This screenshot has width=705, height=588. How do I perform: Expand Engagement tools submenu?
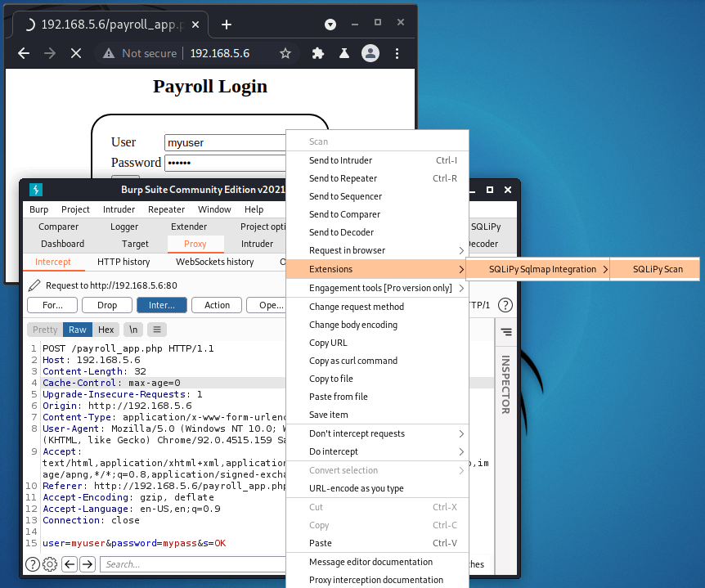point(377,288)
